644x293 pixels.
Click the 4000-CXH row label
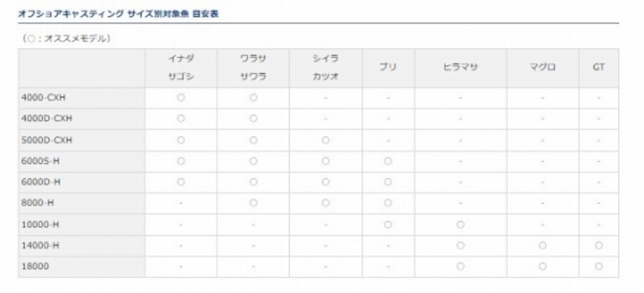point(43,98)
